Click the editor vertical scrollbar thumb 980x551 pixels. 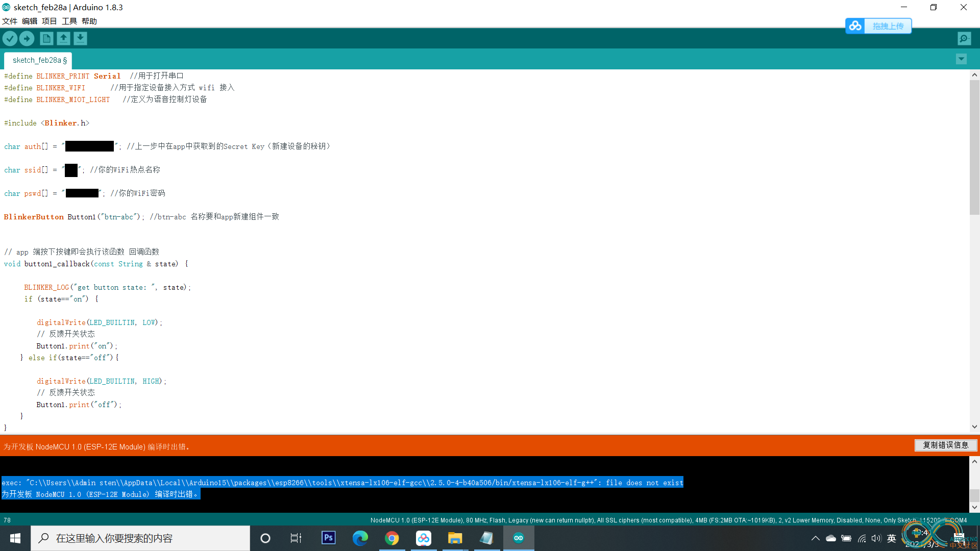[x=974, y=147]
